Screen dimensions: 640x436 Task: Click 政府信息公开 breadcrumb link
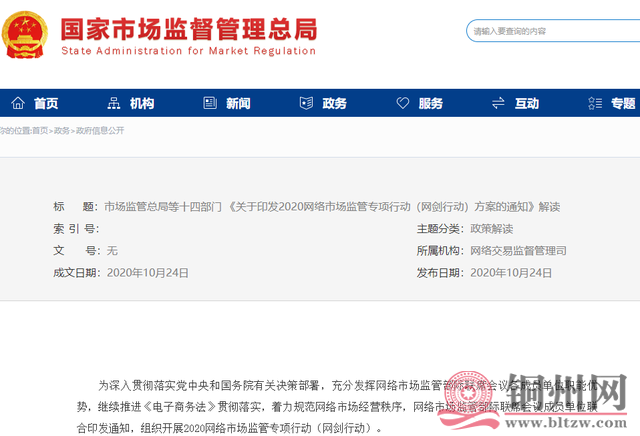pos(100,130)
